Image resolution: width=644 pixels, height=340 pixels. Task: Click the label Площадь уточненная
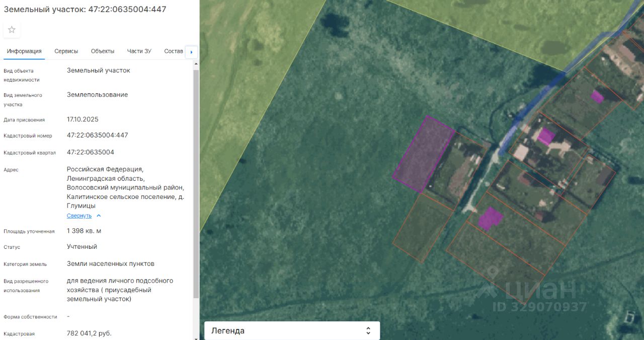(x=29, y=231)
